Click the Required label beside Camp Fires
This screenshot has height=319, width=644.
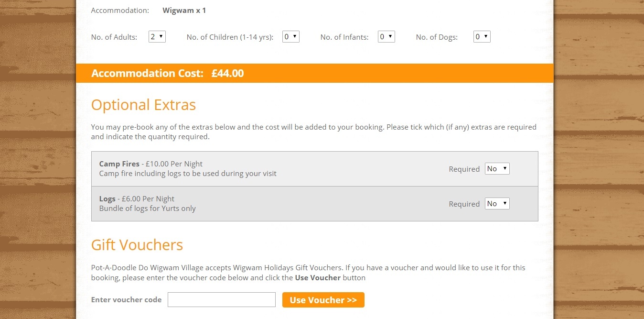click(464, 169)
